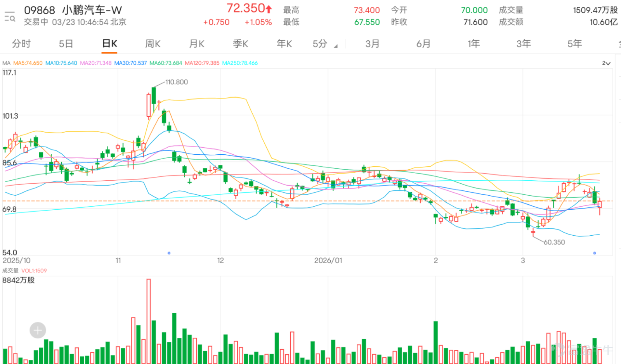
Task: Click the 2025/10 date axis label
Action: [16, 260]
